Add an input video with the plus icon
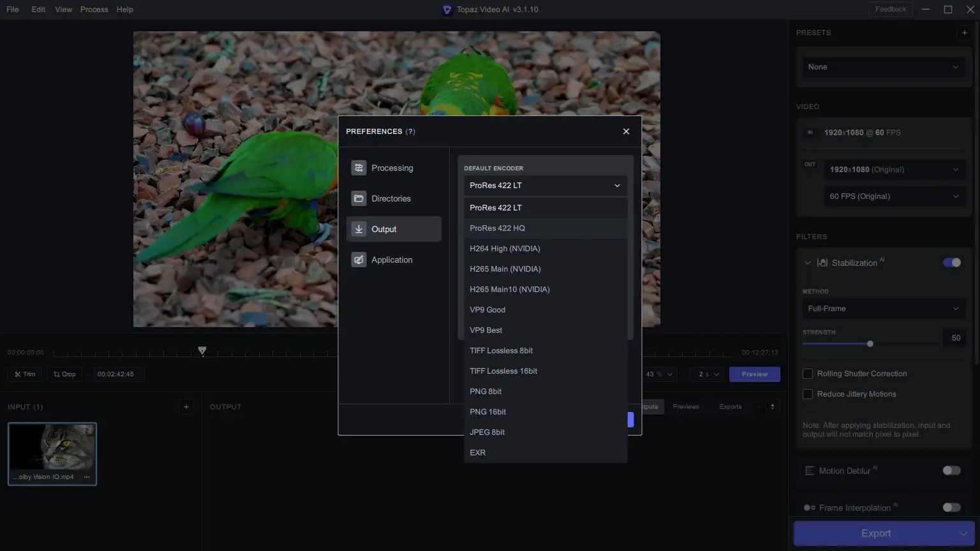This screenshot has width=980, height=551. [x=186, y=407]
